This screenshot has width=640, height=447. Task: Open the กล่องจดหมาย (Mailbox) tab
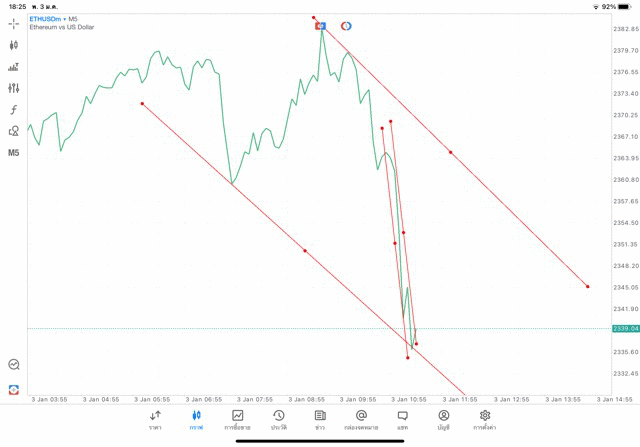pyautogui.click(x=361, y=419)
